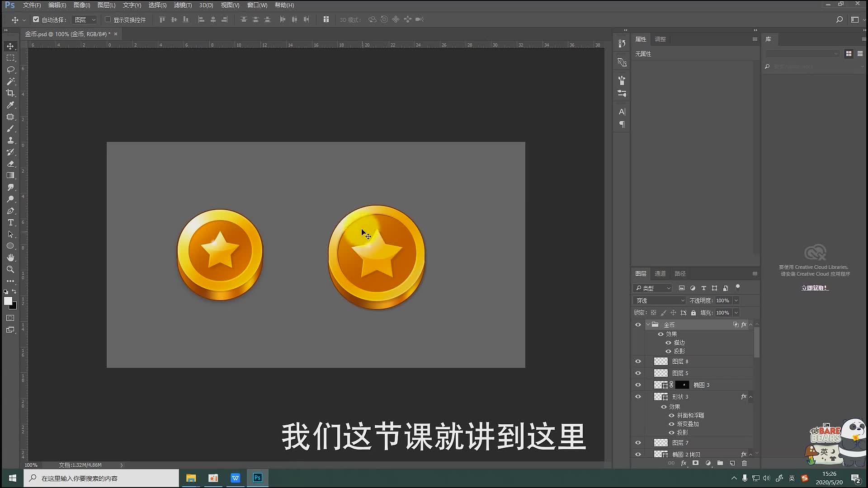Toggle 渐变叠加 effect visibility

[671, 424]
